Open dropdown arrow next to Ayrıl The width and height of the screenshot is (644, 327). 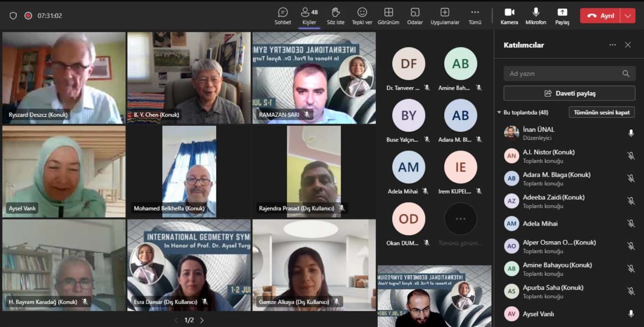(627, 16)
